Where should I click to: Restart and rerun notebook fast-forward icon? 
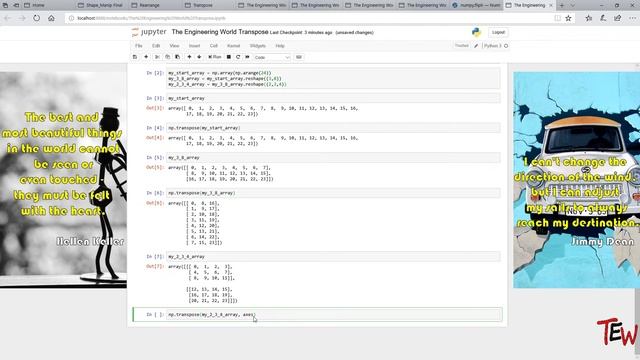tap(247, 57)
